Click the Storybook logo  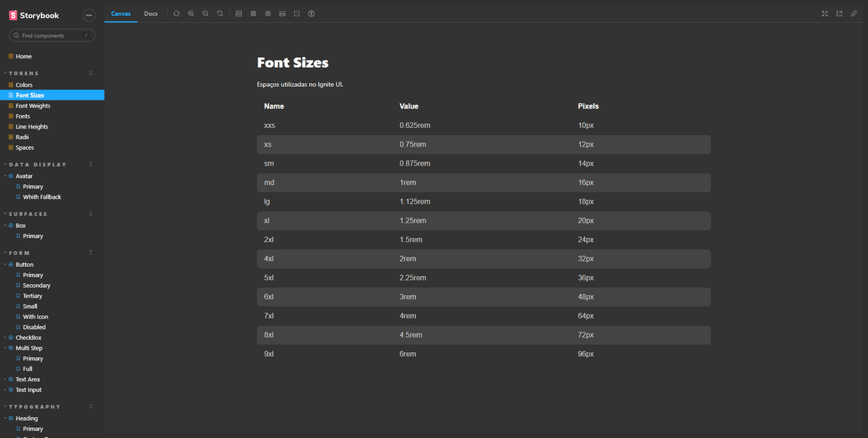pos(34,15)
